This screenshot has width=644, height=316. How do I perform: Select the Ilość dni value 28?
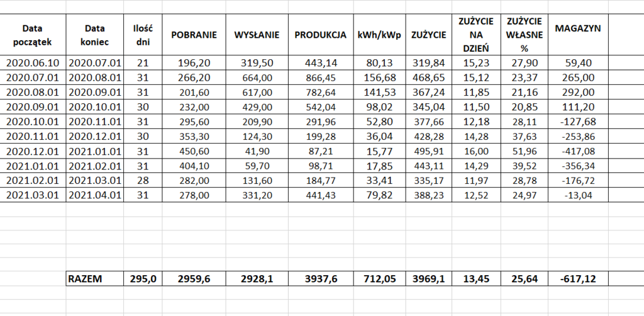[143, 180]
